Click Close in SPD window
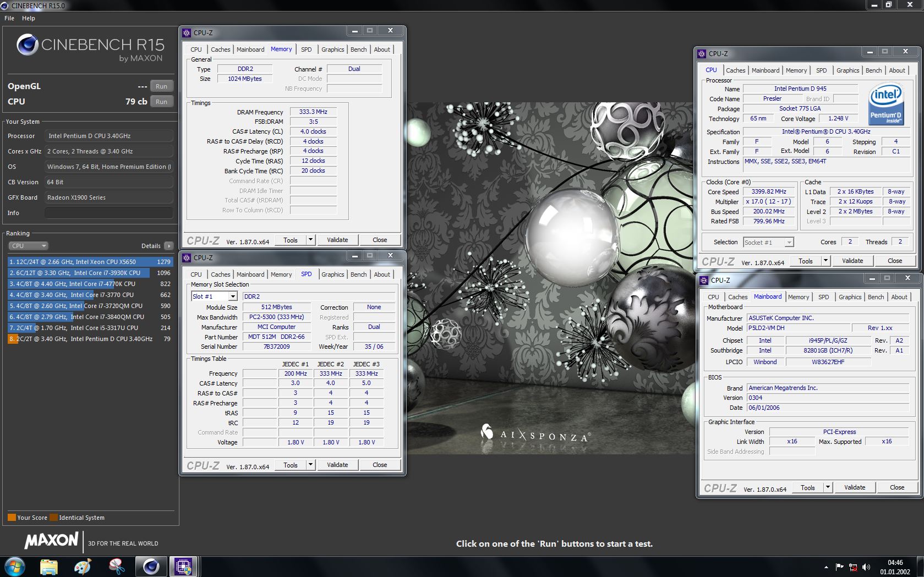Screen dimensions: 924x577 [x=380, y=465]
